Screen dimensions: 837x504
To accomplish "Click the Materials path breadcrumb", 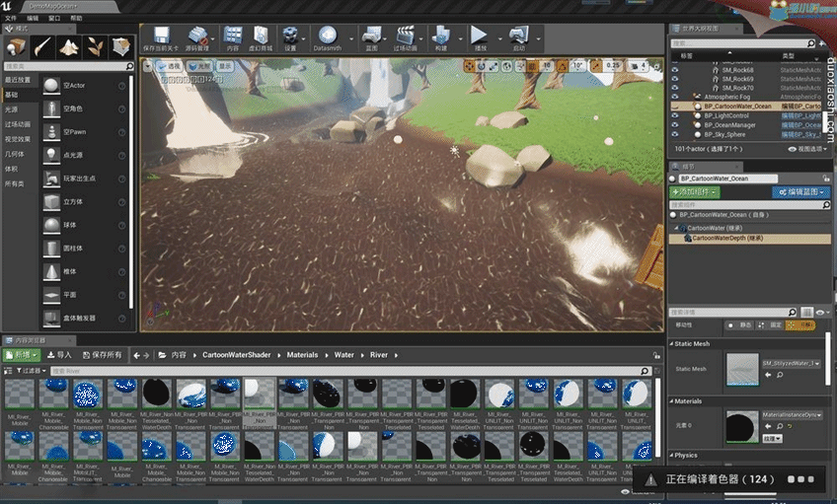I will coord(302,355).
